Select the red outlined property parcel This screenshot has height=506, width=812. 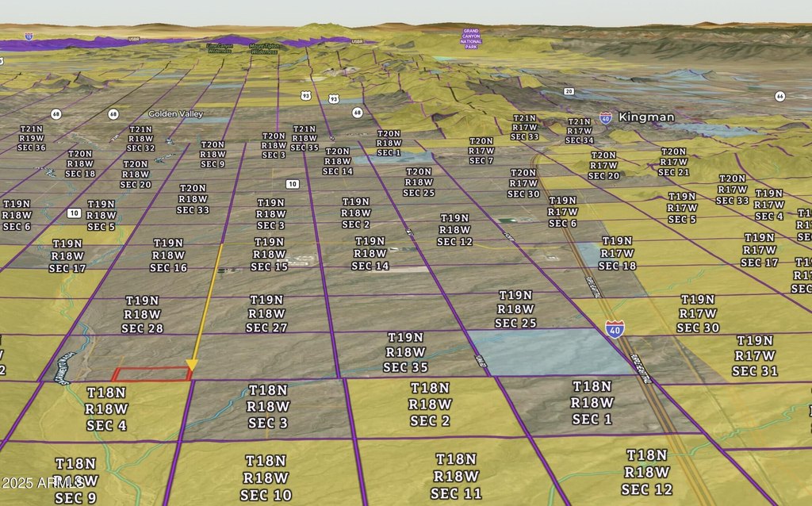[x=151, y=374]
